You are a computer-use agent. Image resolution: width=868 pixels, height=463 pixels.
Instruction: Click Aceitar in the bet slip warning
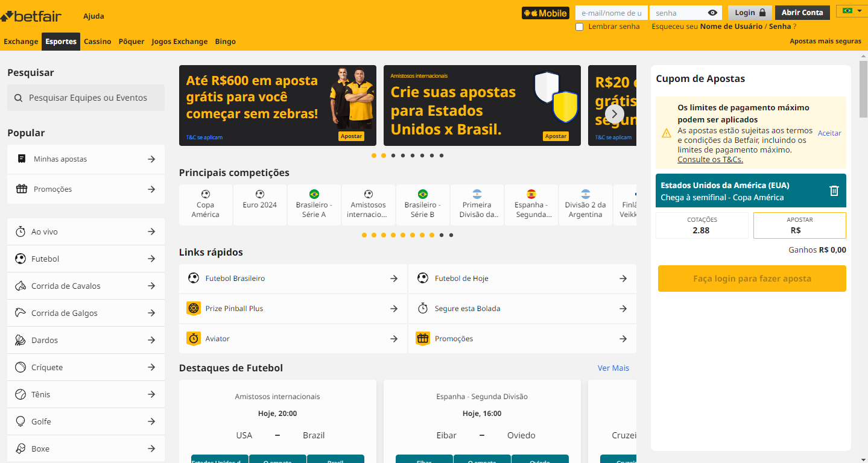click(x=829, y=133)
